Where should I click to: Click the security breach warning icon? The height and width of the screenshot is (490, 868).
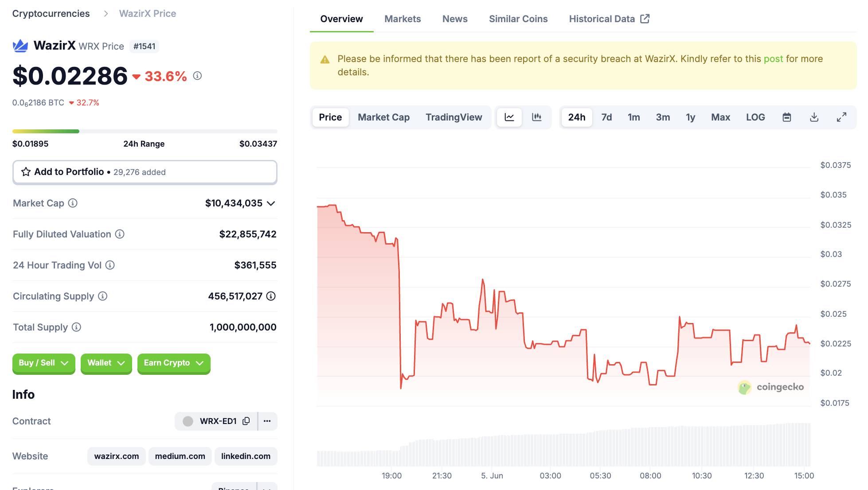pyautogui.click(x=325, y=59)
